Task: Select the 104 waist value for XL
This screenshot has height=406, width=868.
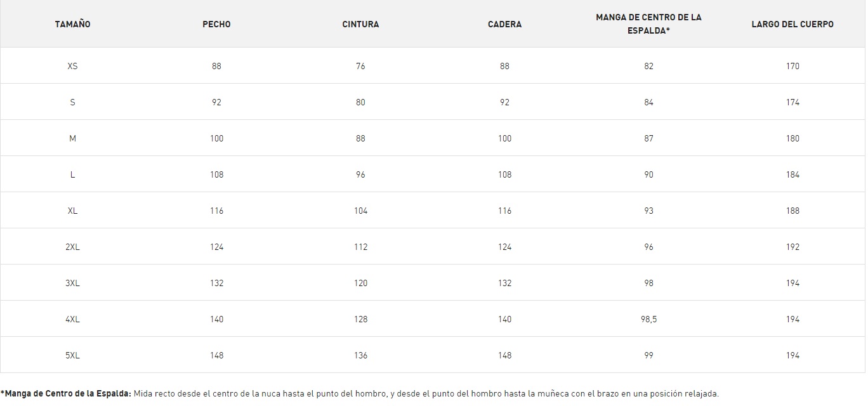Action: point(360,211)
